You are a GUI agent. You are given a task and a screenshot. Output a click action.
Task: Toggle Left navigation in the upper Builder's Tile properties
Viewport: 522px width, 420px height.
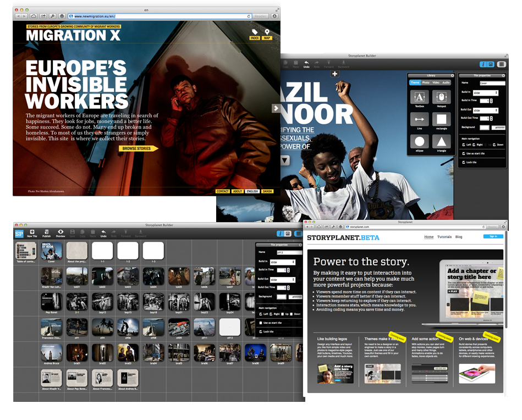point(464,145)
